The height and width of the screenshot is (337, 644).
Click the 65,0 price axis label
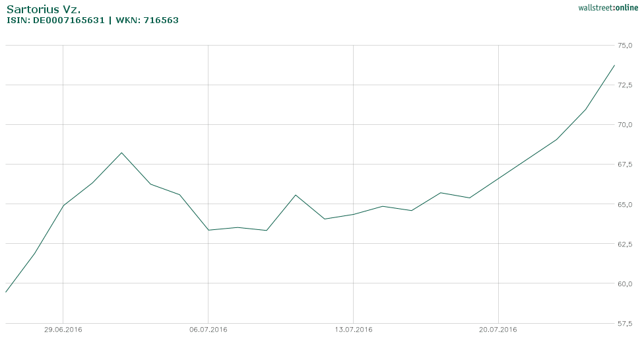click(625, 204)
